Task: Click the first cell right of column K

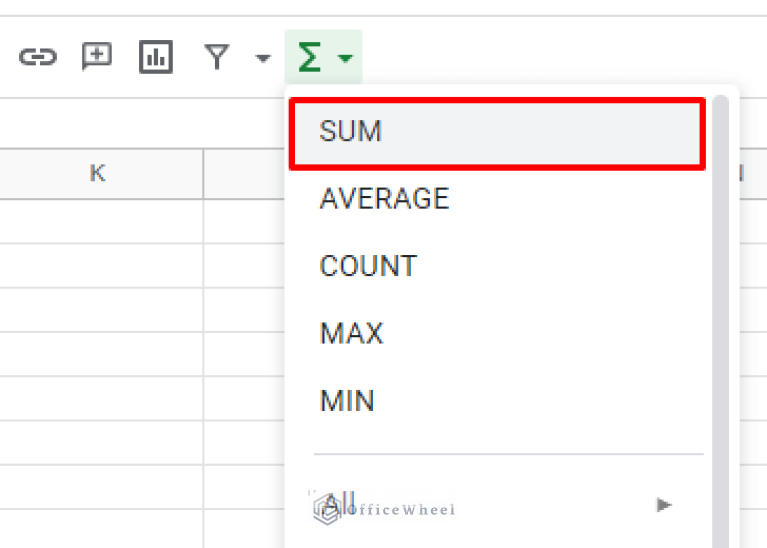Action: pyautogui.click(x=244, y=221)
